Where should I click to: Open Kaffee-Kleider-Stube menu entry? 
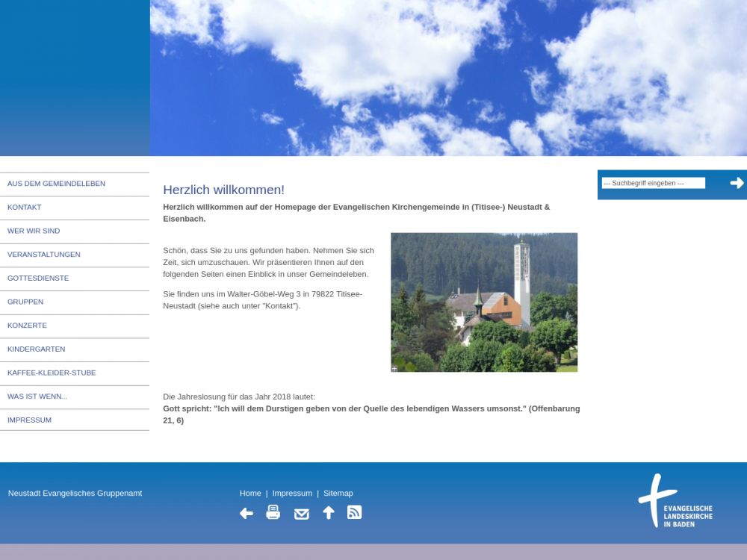pyautogui.click(x=52, y=373)
